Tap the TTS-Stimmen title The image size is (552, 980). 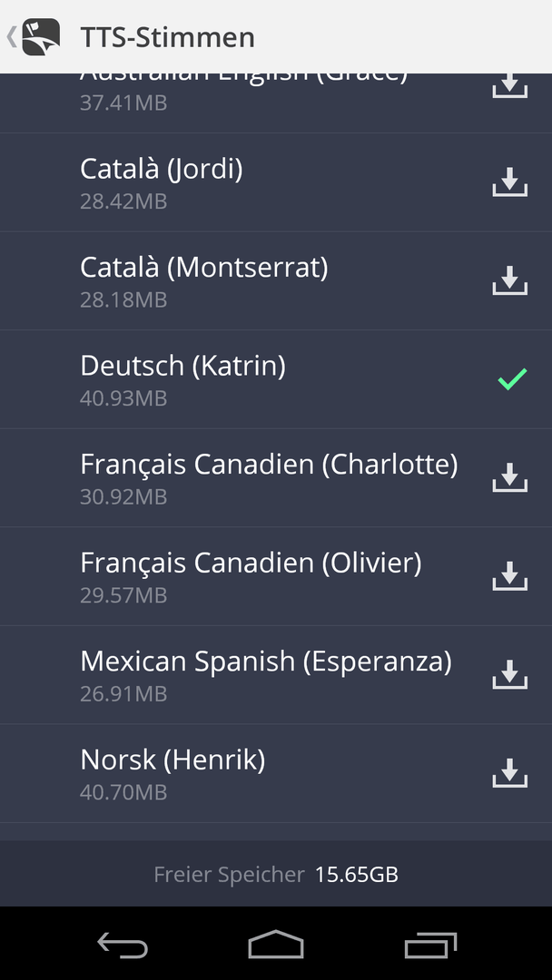point(168,37)
